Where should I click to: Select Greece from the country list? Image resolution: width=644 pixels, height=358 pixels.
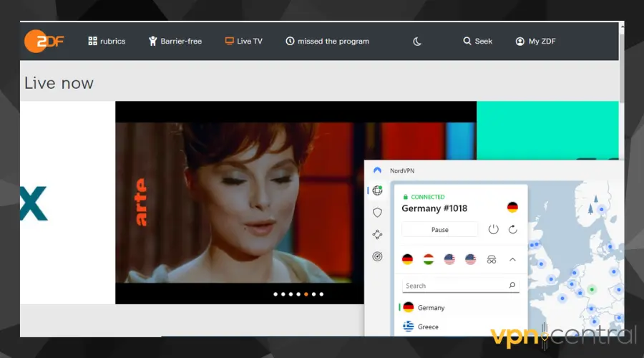pyautogui.click(x=428, y=326)
